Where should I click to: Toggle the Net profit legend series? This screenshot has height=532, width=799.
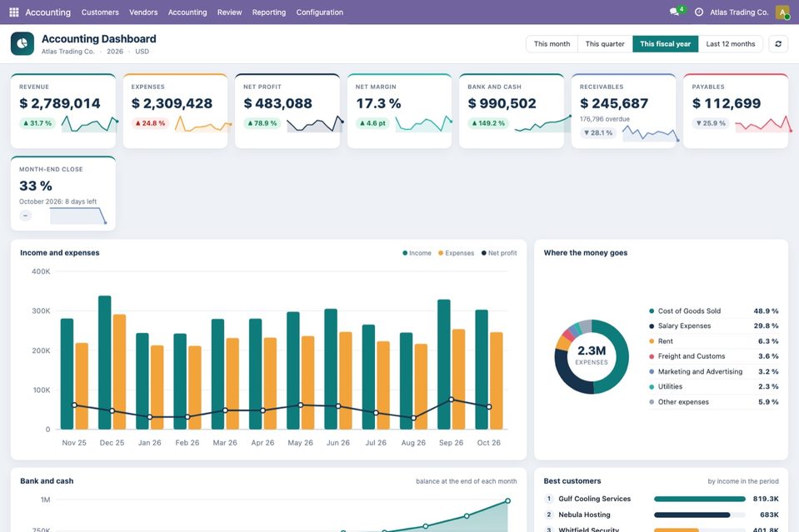point(499,253)
